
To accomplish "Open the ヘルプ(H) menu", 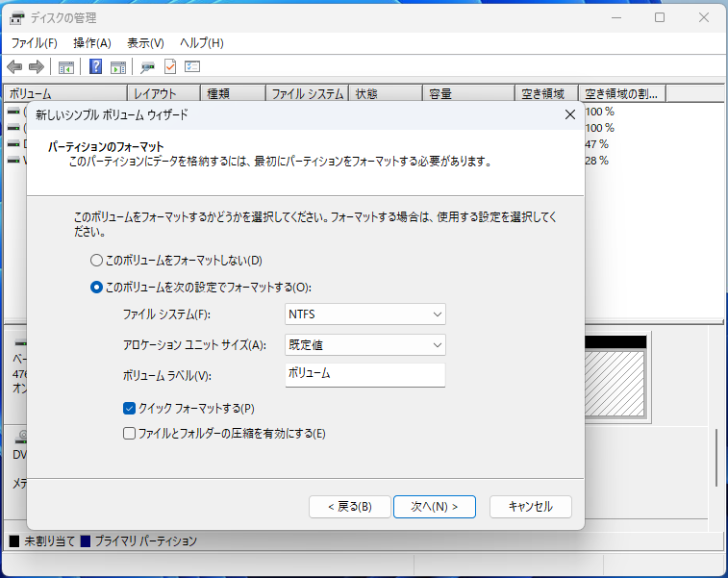I will click(202, 43).
